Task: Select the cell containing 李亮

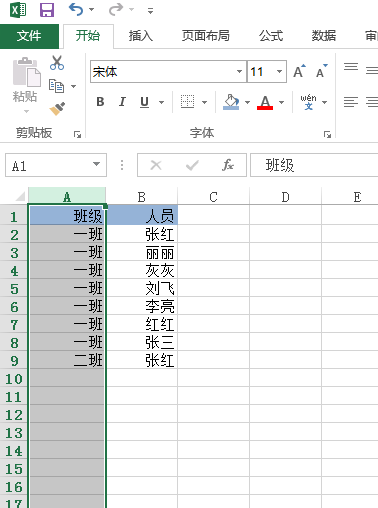Action: [142, 306]
